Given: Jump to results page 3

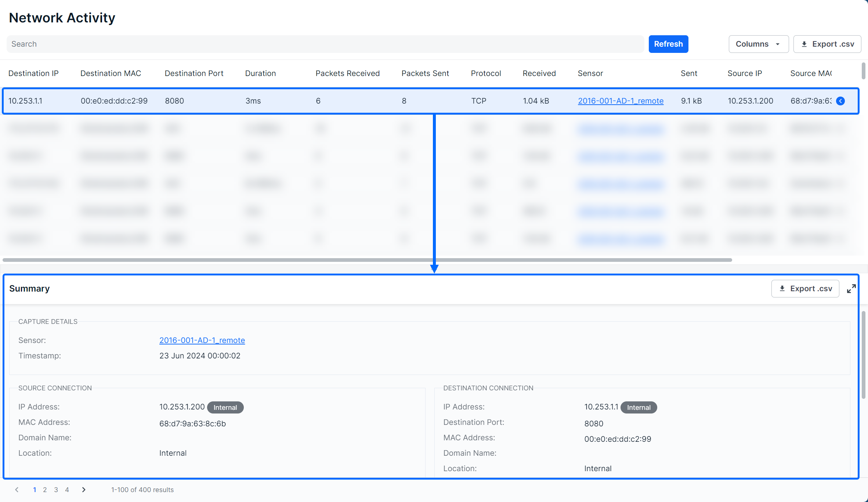Looking at the screenshot, I should (56, 490).
